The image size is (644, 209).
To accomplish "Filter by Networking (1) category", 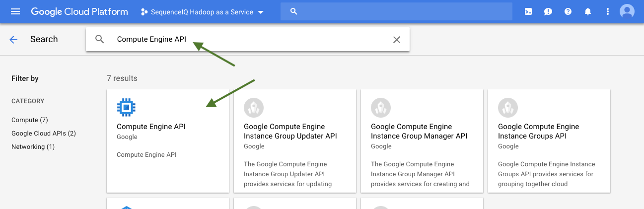I will coord(33,147).
